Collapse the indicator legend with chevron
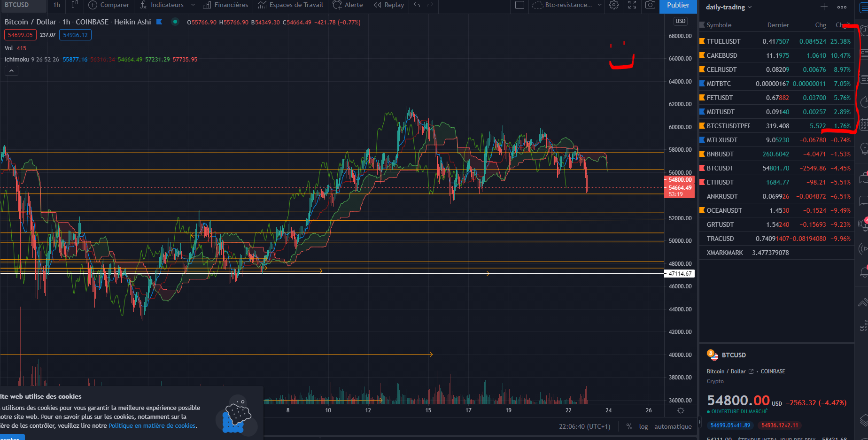 [x=11, y=71]
